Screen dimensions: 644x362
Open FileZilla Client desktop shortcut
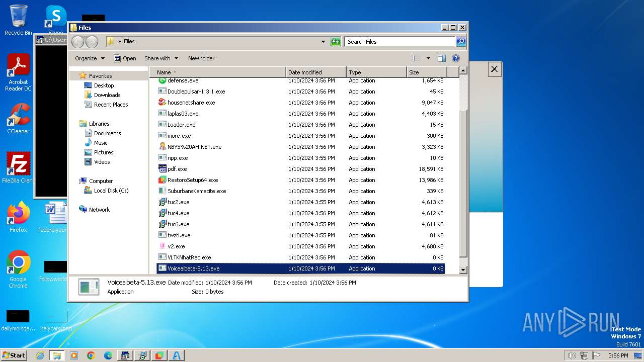point(18,168)
